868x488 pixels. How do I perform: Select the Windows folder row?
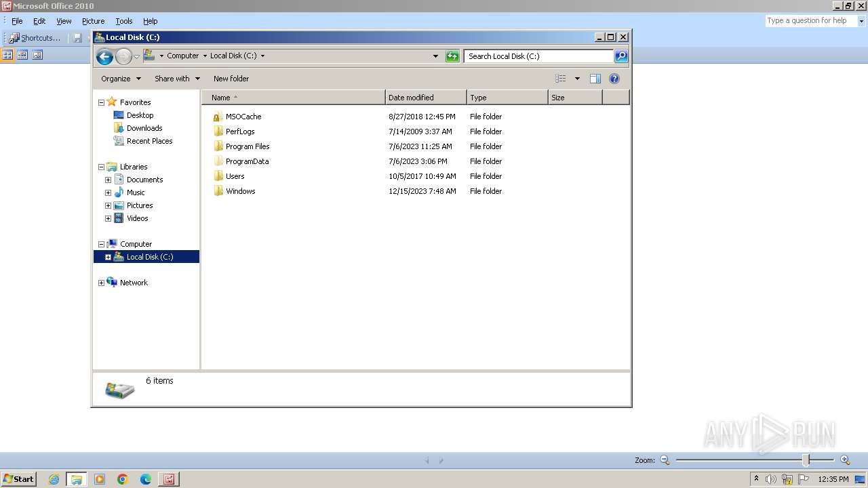pyautogui.click(x=357, y=191)
